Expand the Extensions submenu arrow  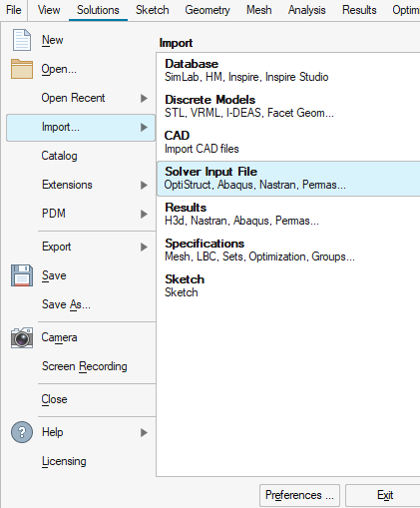tap(144, 185)
